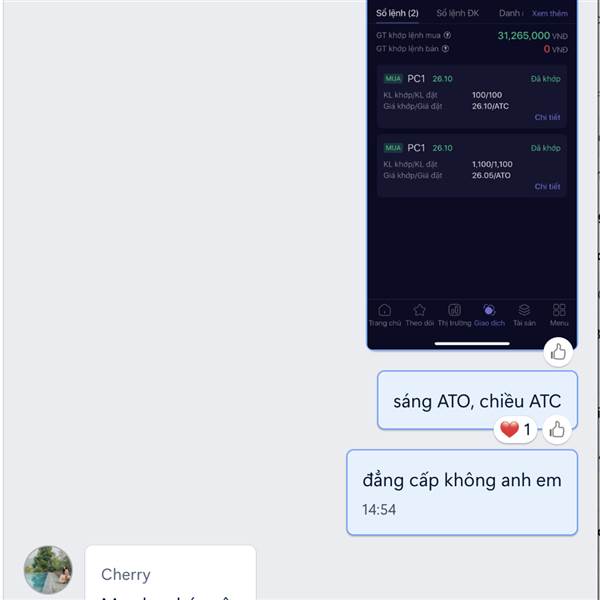
Task: Select the 'đẳng cấp không anh em' message
Action: tap(462, 492)
